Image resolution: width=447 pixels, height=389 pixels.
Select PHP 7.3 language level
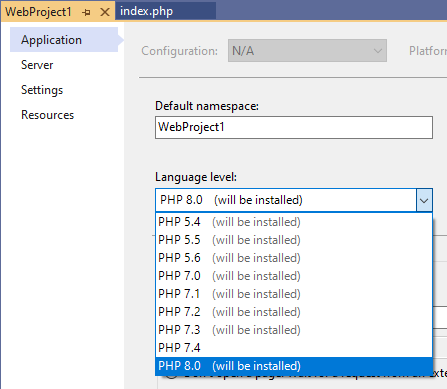[x=294, y=330]
